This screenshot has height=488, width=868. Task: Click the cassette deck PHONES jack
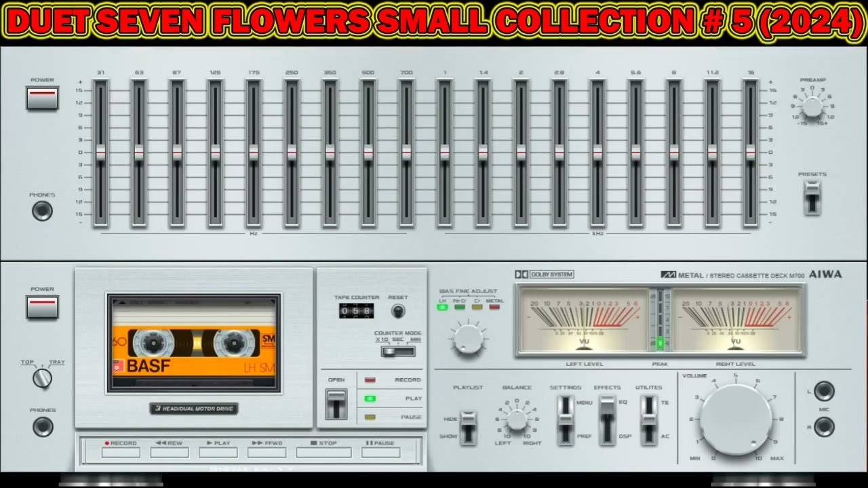42,426
